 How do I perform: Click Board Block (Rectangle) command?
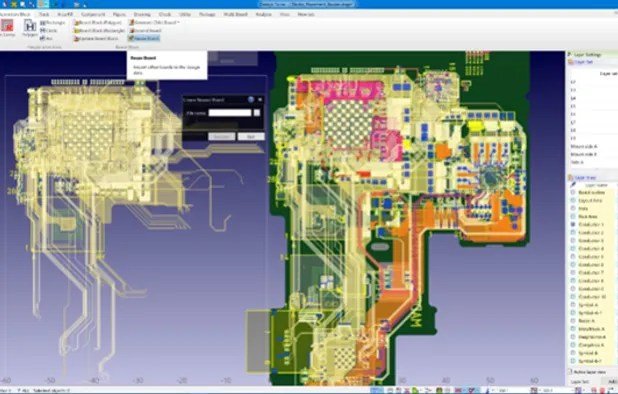pyautogui.click(x=99, y=30)
